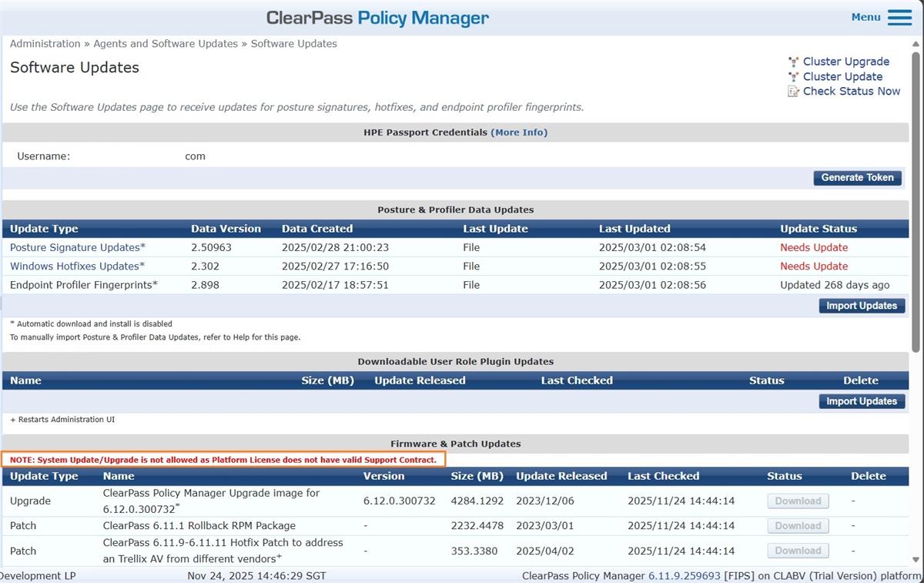Click data version 2.898

[205, 285]
